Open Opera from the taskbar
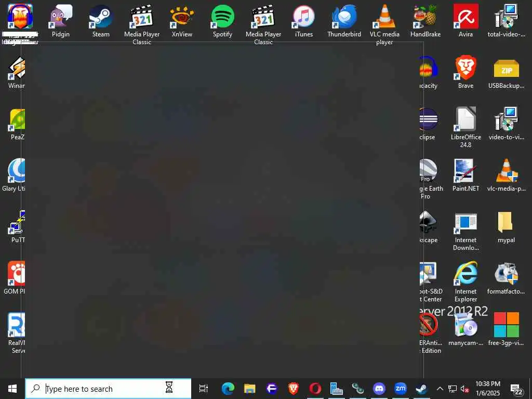Image resolution: width=532 pixels, height=399 pixels. point(315,389)
